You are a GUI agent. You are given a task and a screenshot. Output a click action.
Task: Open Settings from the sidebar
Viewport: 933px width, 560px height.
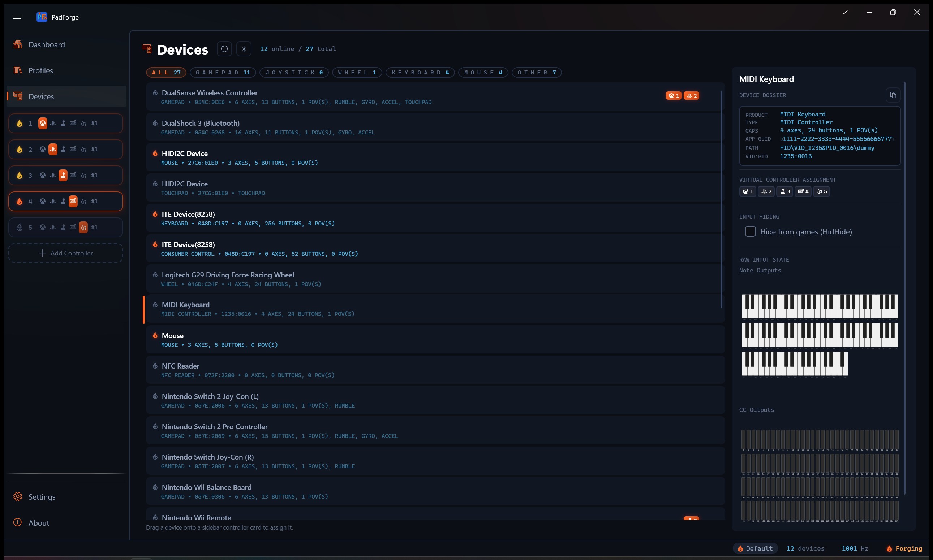66,497
